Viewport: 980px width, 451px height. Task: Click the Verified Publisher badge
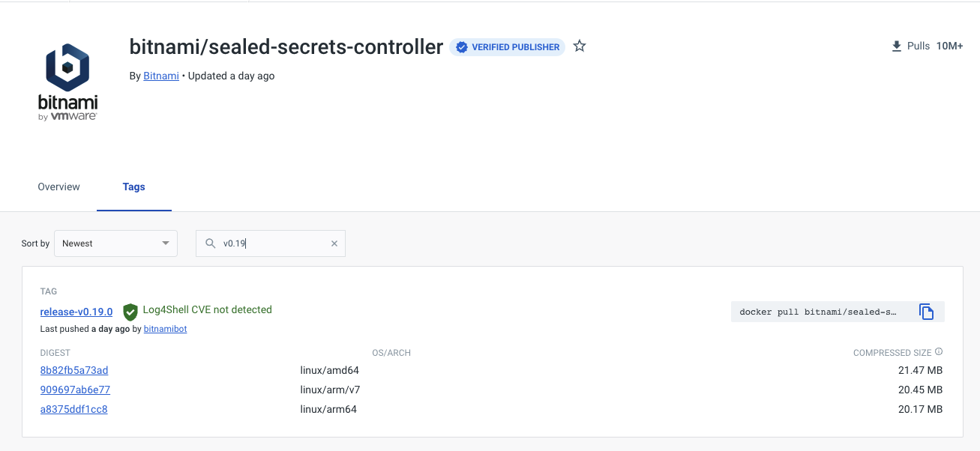point(507,46)
